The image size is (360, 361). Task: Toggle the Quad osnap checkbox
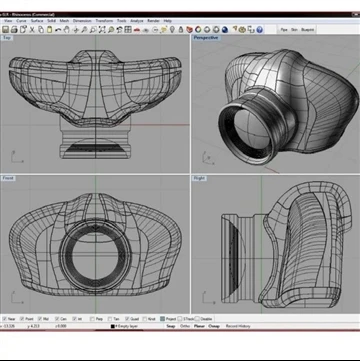[127, 319]
